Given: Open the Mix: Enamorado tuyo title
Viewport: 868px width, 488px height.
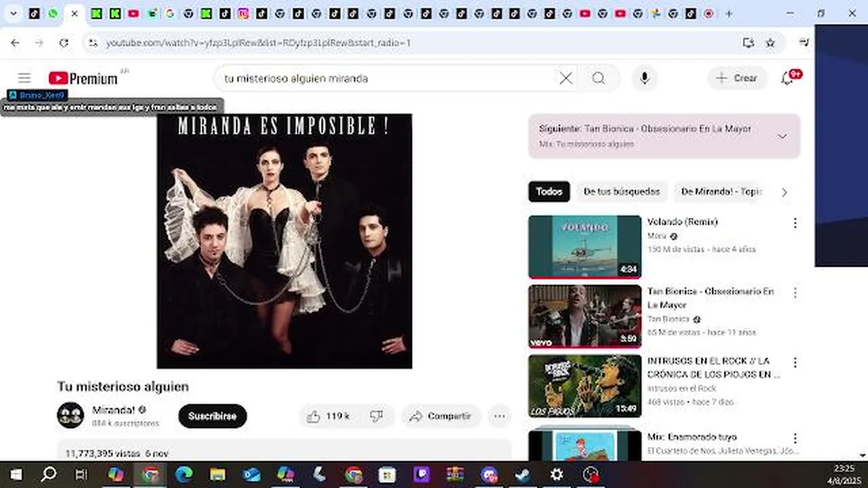Looking at the screenshot, I should click(692, 437).
